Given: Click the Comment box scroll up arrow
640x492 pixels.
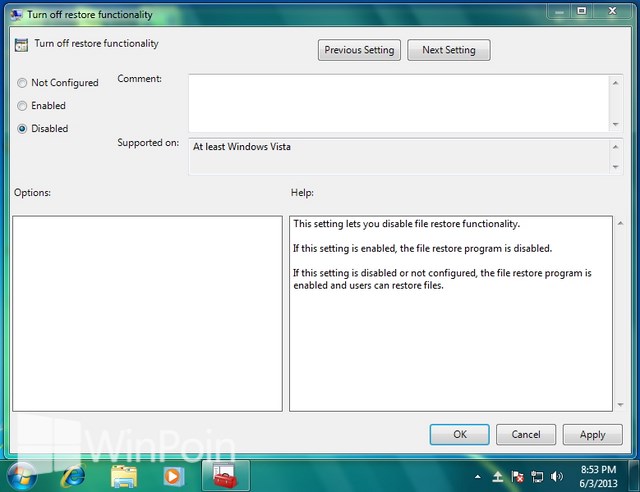Looking at the screenshot, I should (616, 83).
